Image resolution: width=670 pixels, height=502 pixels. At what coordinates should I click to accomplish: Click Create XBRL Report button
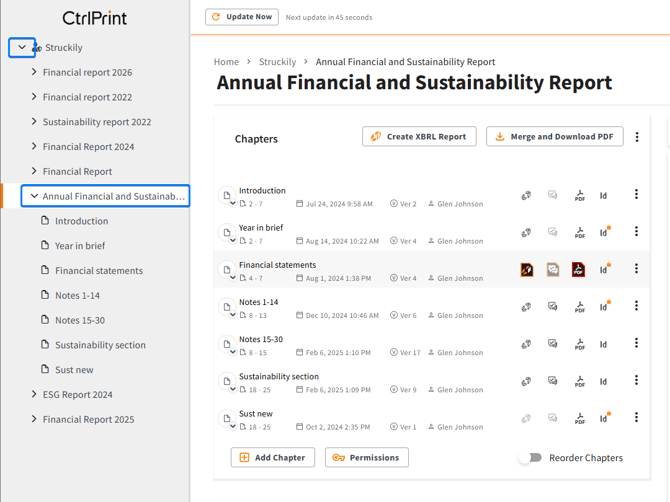(x=419, y=137)
